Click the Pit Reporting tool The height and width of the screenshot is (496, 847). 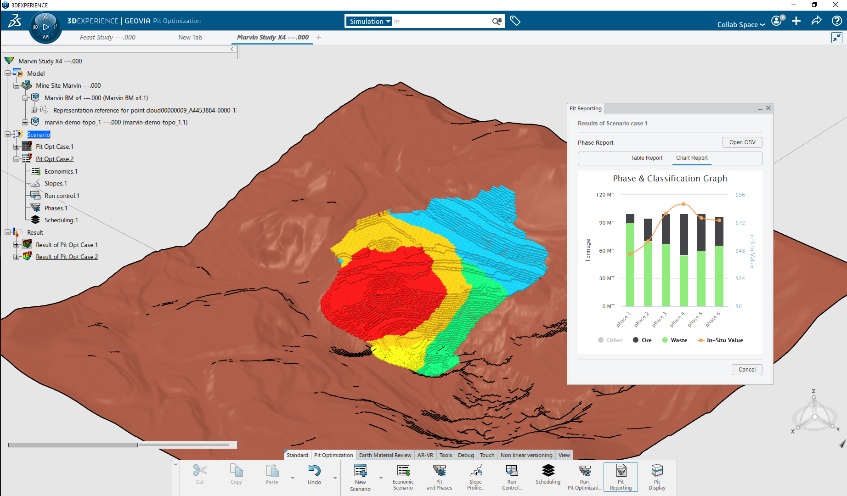click(621, 477)
